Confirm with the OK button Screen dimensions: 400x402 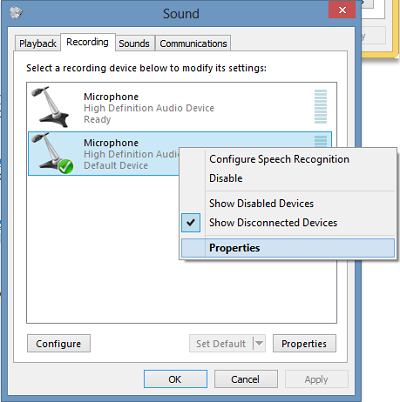[175, 379]
